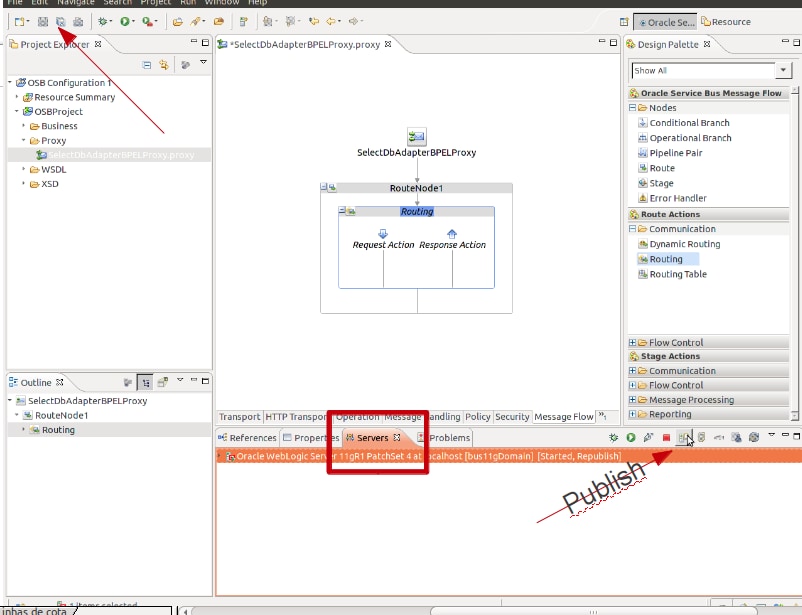Open Project Explorer view menu triangle
This screenshot has width=802, height=615.
tap(203, 62)
